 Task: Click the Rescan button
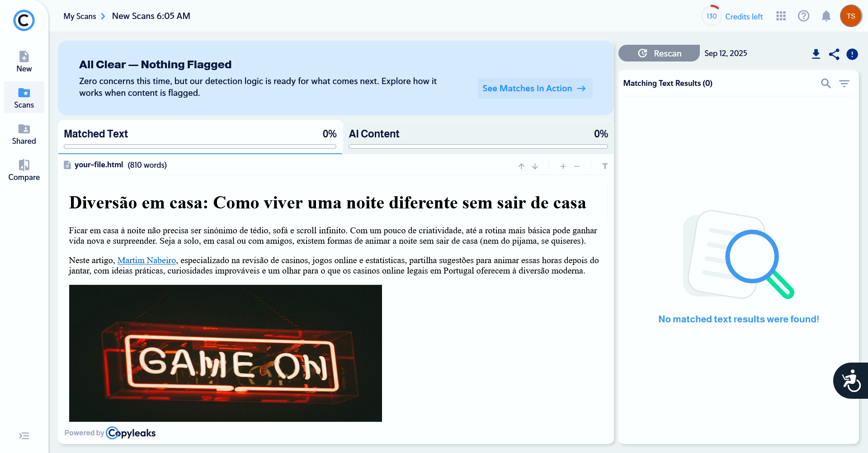[x=659, y=53]
